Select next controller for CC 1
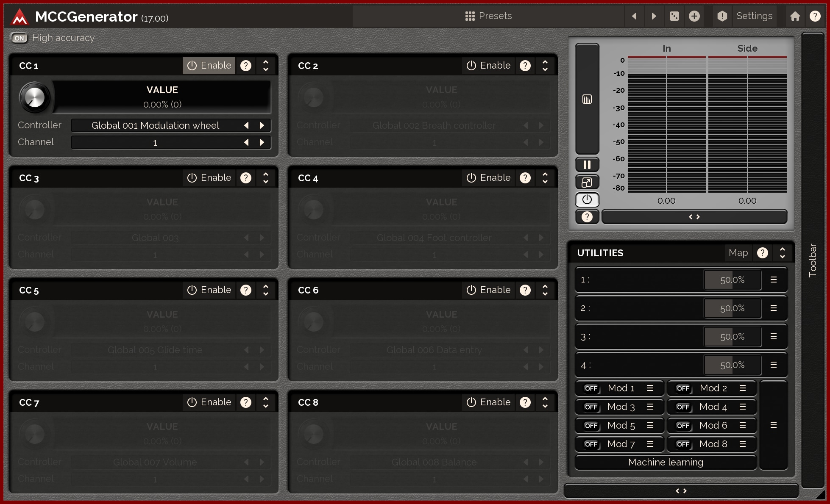This screenshot has height=504, width=830. click(x=262, y=125)
